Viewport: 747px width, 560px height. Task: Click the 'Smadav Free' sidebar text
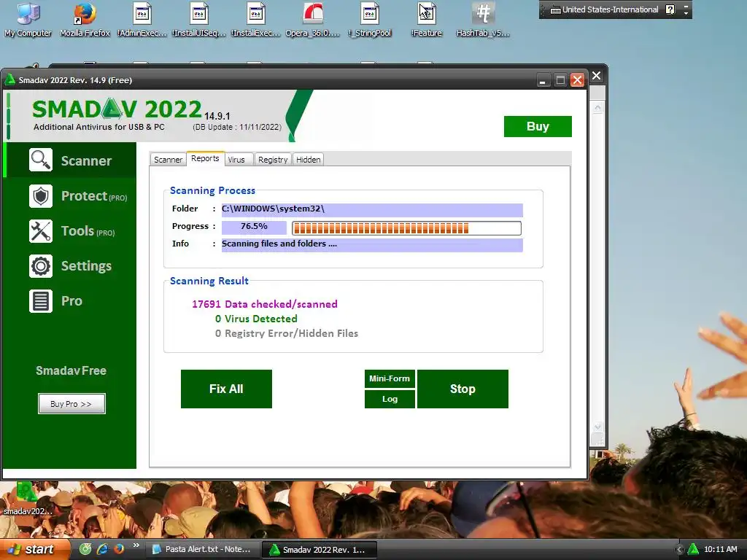click(x=71, y=370)
